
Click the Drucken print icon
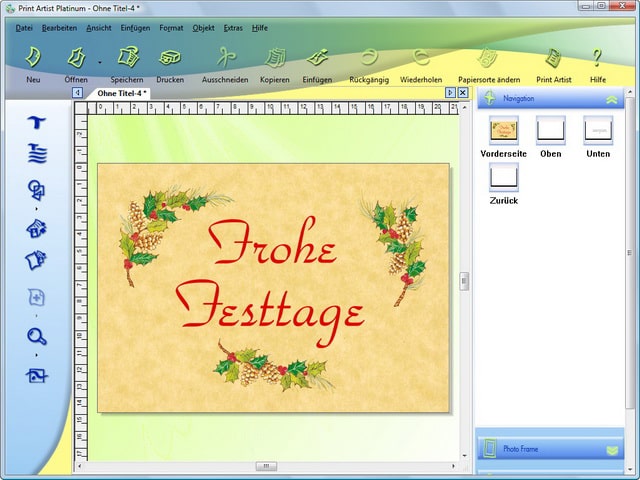coord(170,57)
